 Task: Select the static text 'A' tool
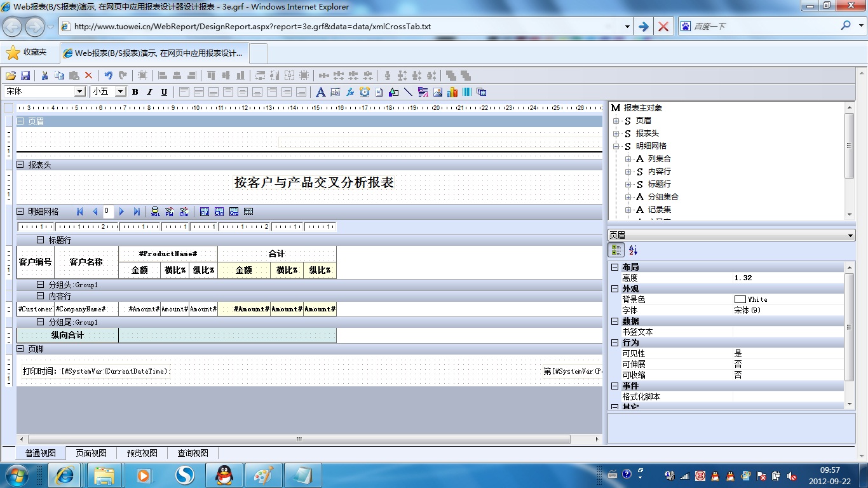coord(320,92)
